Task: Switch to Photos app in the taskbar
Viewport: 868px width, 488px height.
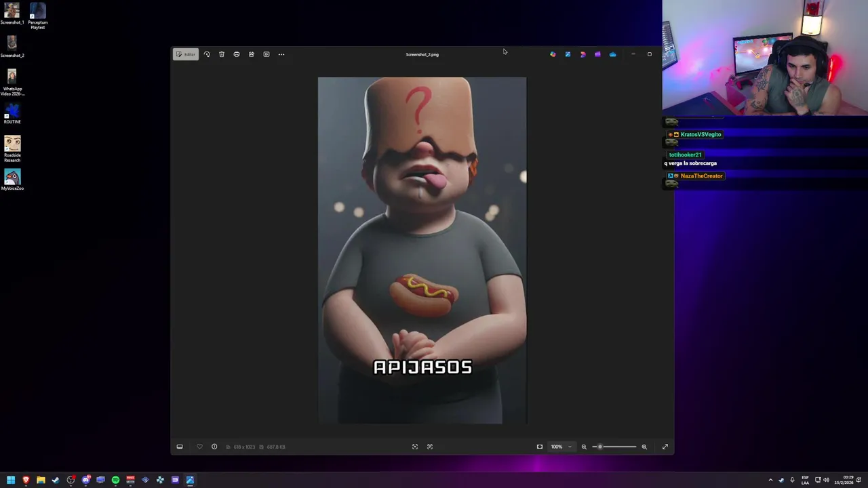Action: pos(190,480)
